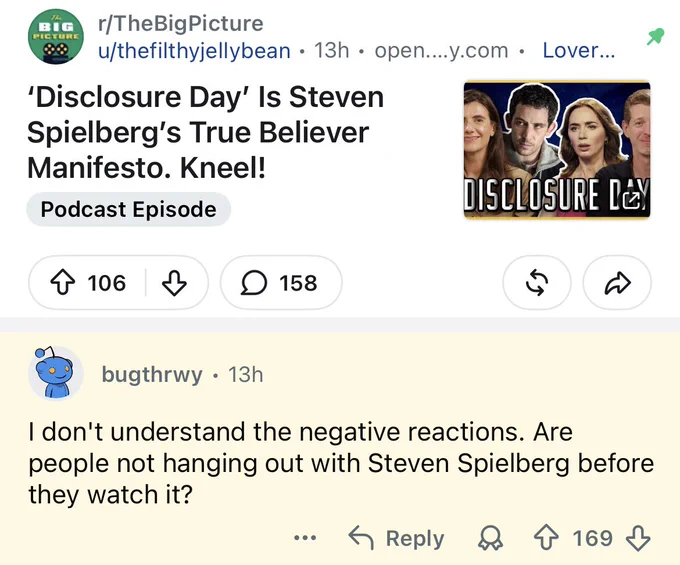
Task: Open the 158 comments button
Action: tap(281, 283)
